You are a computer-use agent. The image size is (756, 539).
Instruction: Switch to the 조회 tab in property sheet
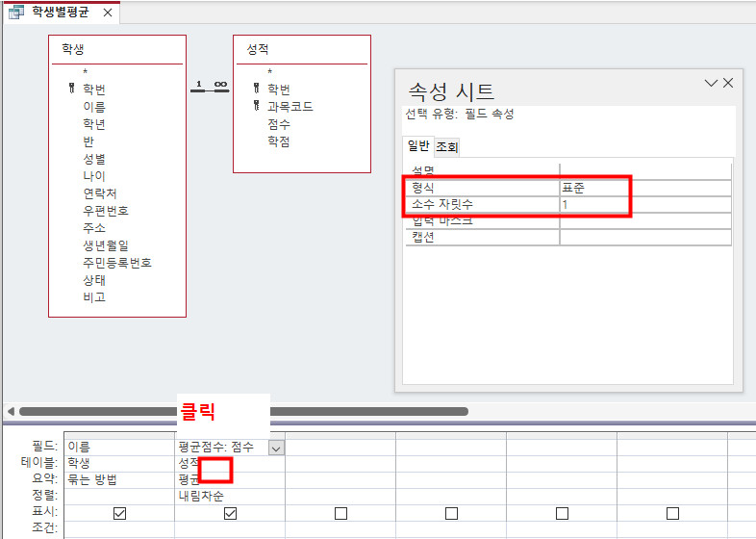tap(447, 147)
